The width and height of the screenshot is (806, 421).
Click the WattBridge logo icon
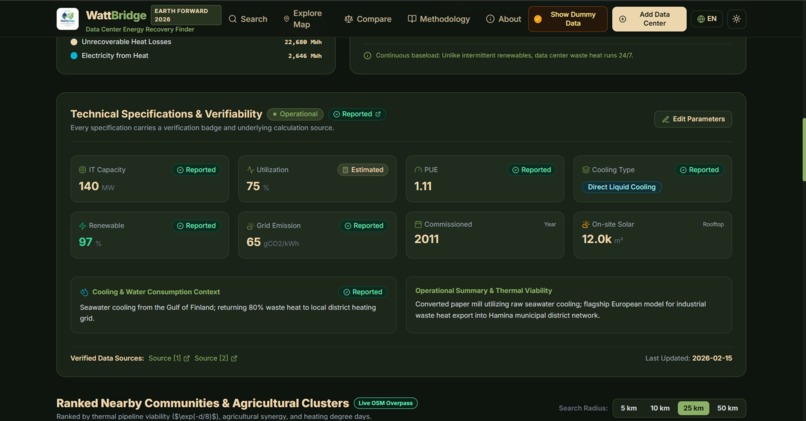67,19
